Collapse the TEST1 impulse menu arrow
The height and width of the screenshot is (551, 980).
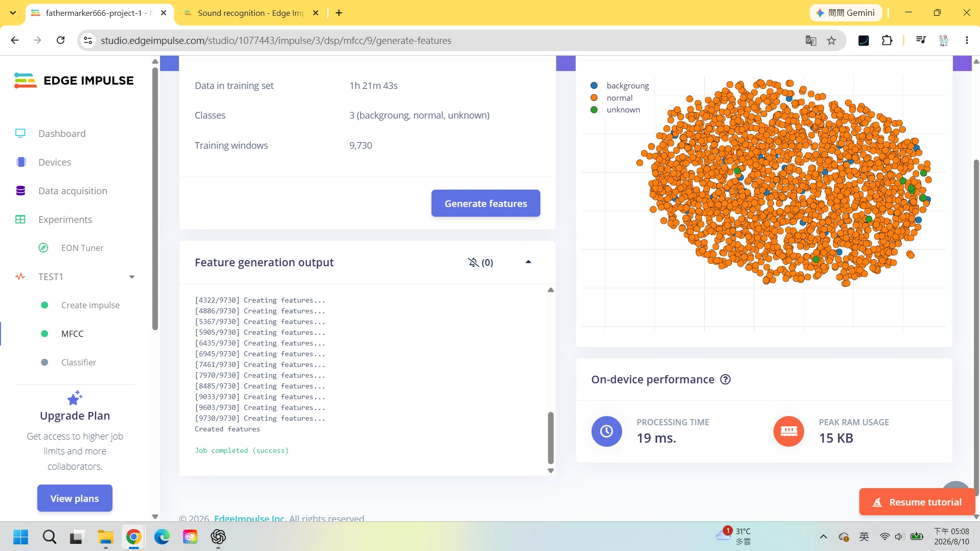point(132,277)
